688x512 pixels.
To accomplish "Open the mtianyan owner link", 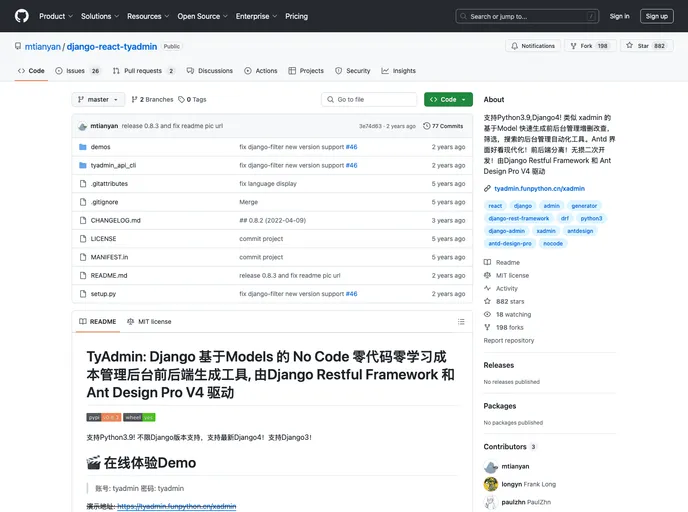I will tap(43, 47).
